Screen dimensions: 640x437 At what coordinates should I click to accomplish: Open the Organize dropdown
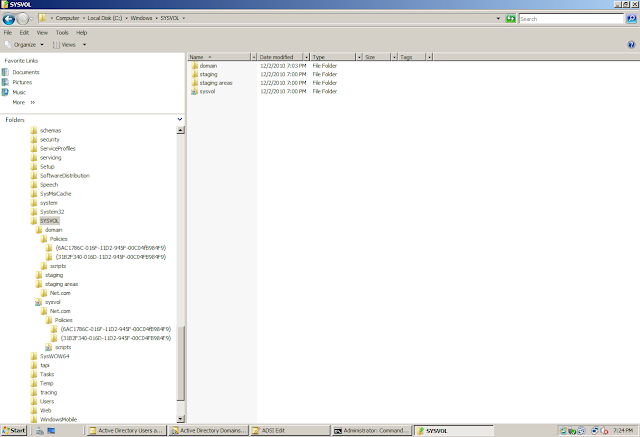pos(24,44)
